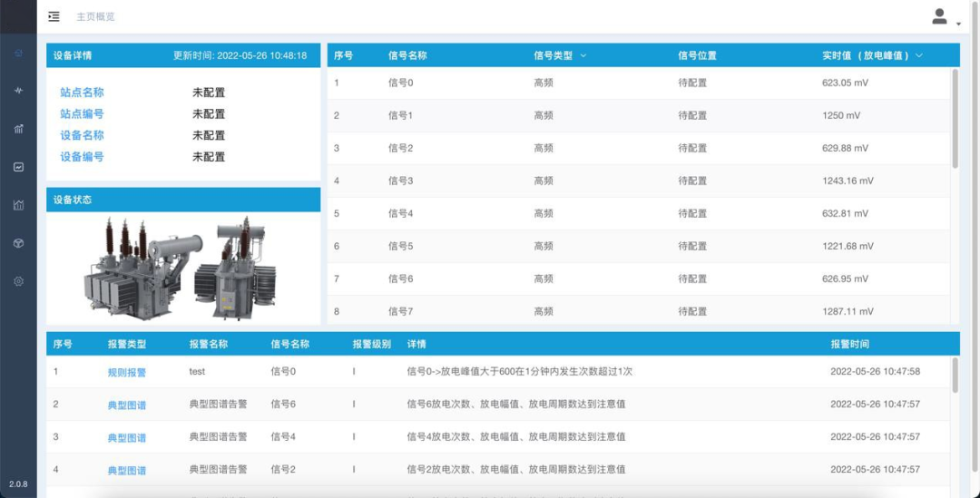980x498 pixels.
Task: Click the 高频 type in 信号2 row
Action: [544, 148]
